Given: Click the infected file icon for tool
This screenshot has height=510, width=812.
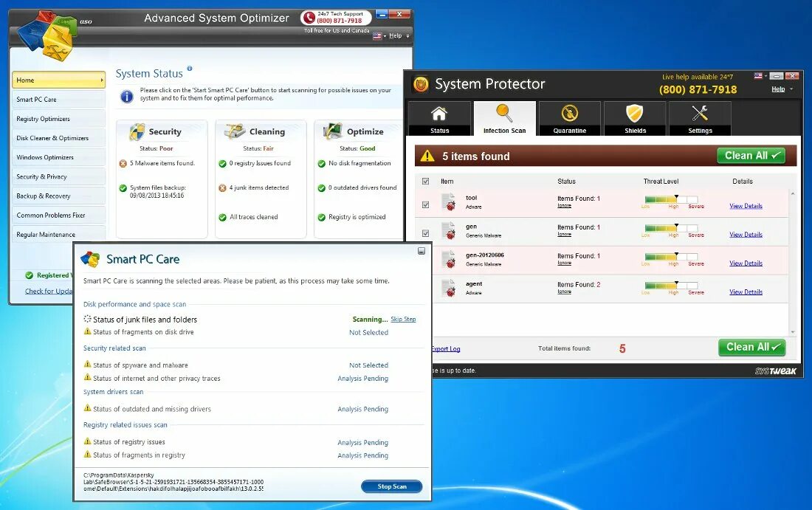Looking at the screenshot, I should [x=449, y=202].
